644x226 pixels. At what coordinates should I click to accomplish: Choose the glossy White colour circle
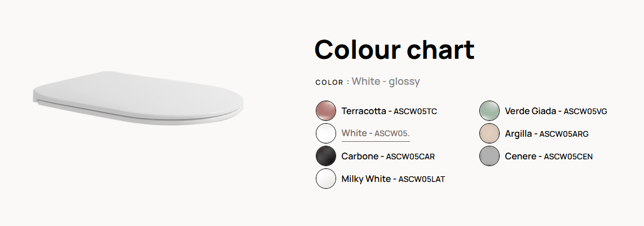[326, 133]
